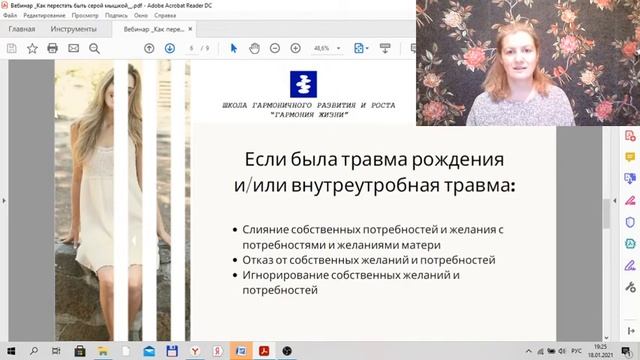Click the 'ШКОЛА ГАРМОНИЧНОГО РАЗВИТИЯ И РОСТА' caption

pos(309,105)
